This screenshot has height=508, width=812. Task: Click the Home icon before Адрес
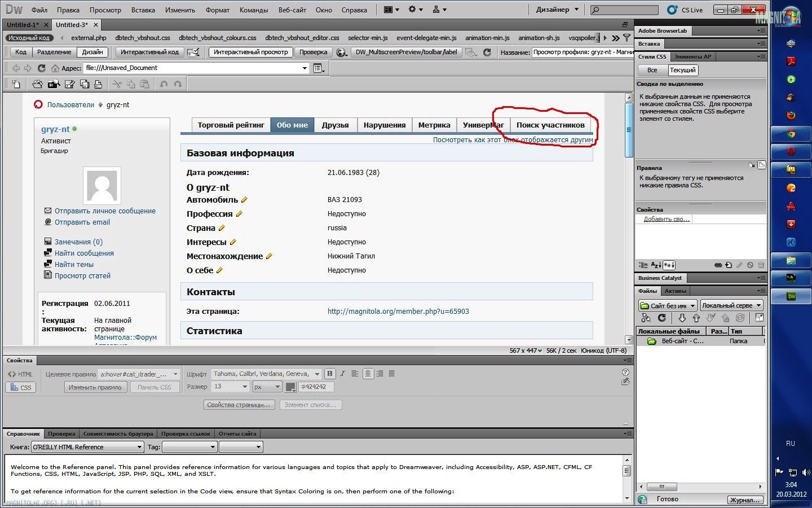click(55, 68)
